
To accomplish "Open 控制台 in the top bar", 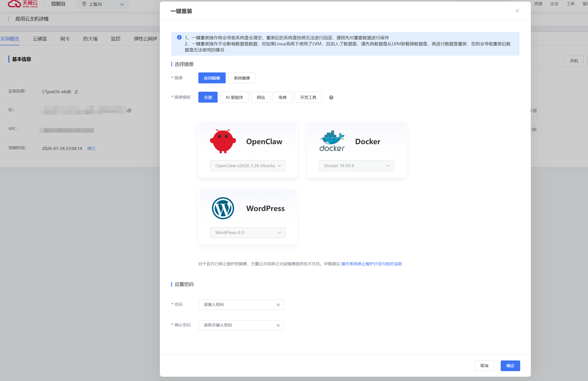I will (58, 4).
